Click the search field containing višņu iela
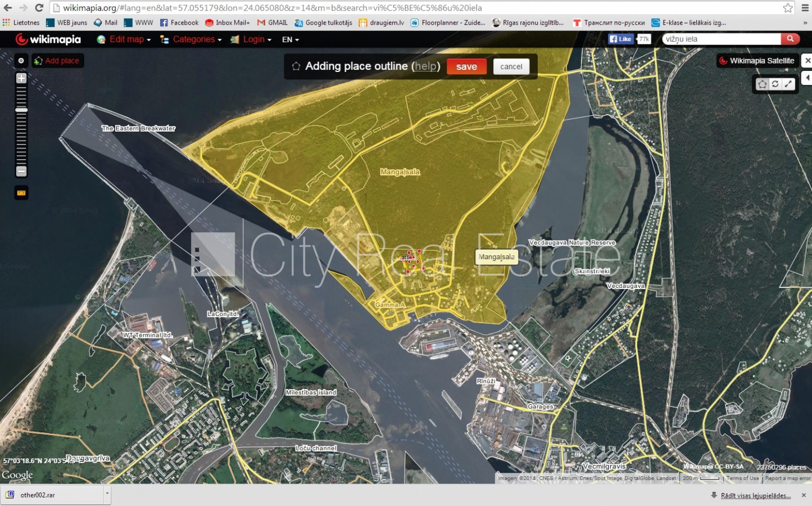Viewport: 812px width, 506px height. pyautogui.click(x=720, y=39)
